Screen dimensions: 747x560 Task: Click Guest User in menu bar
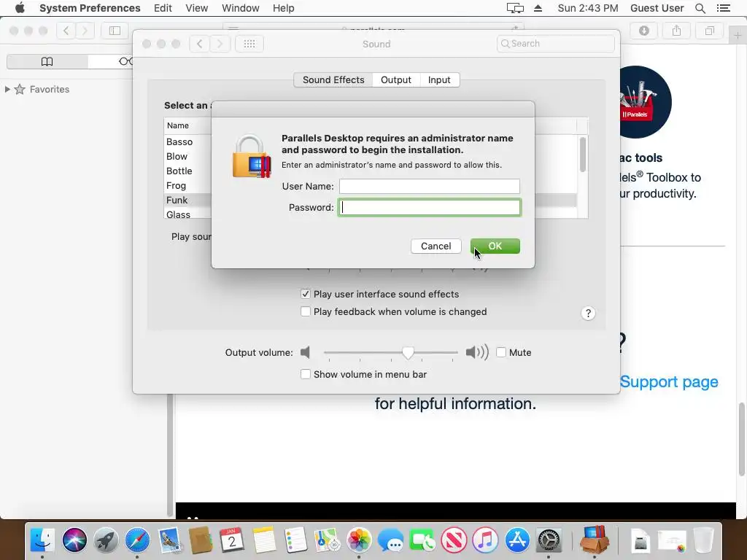point(657,8)
